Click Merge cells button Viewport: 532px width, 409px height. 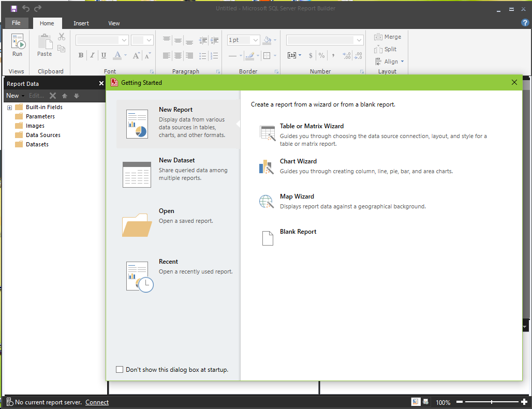388,37
